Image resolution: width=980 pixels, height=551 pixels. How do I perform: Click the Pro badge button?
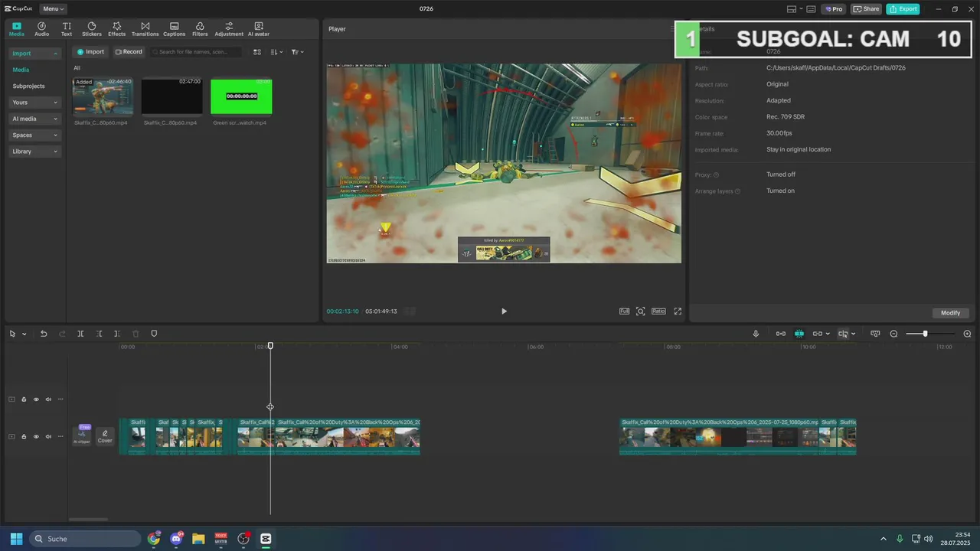(833, 9)
